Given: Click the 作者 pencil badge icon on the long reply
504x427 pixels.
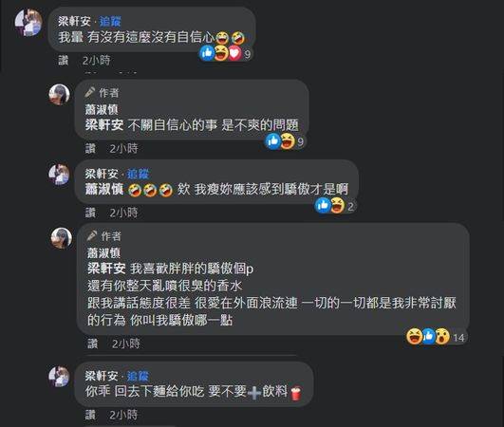Looking at the screenshot, I should (92, 236).
